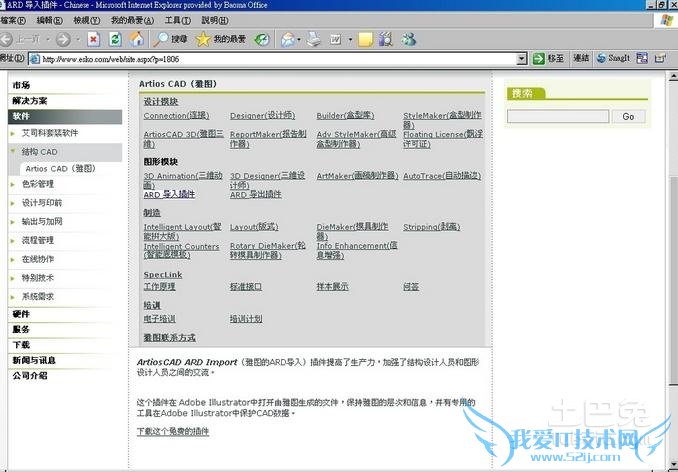
Task: Open Connection(连接) link
Action: point(176,116)
